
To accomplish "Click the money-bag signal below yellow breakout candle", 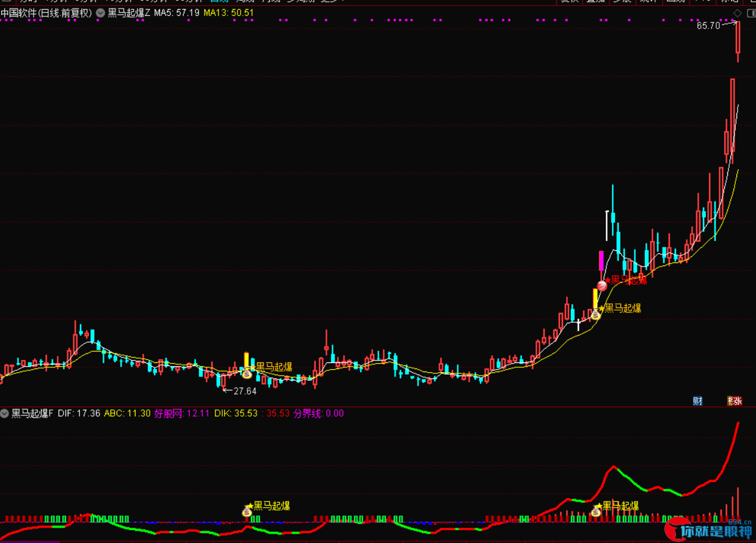I will (595, 314).
